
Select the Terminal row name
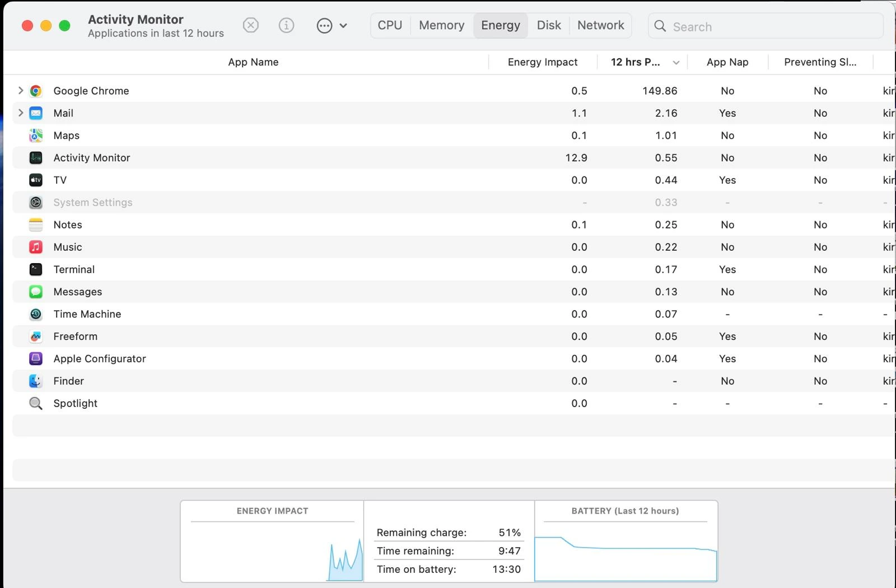click(74, 269)
